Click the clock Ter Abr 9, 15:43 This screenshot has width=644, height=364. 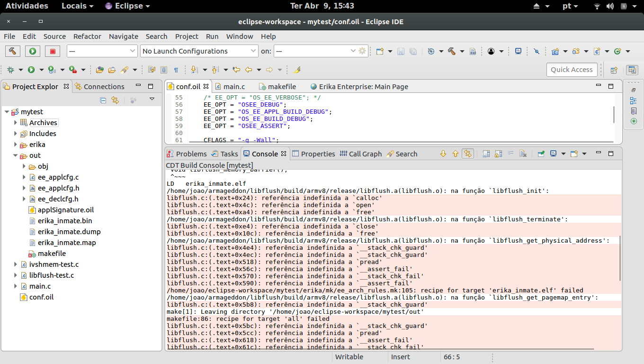(x=322, y=6)
